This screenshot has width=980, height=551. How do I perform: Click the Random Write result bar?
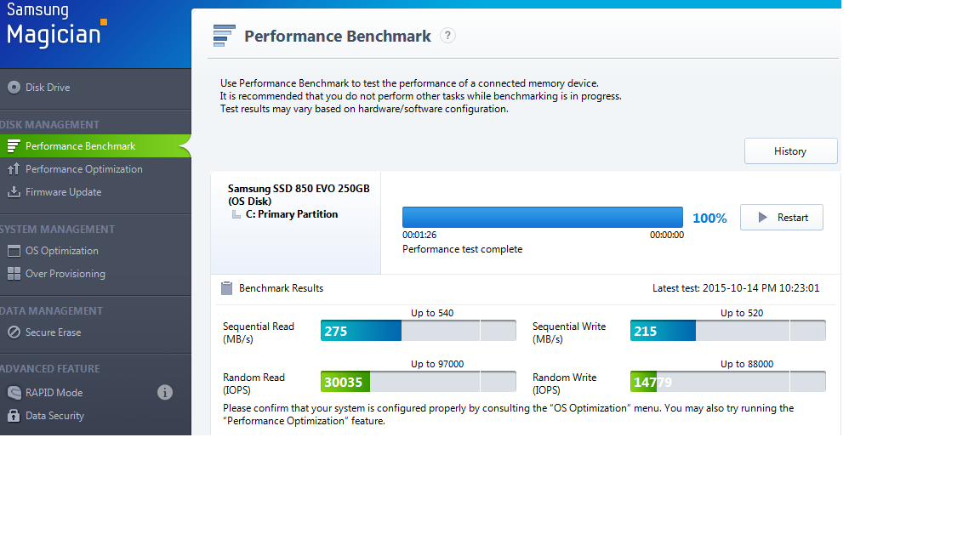pyautogui.click(x=727, y=382)
